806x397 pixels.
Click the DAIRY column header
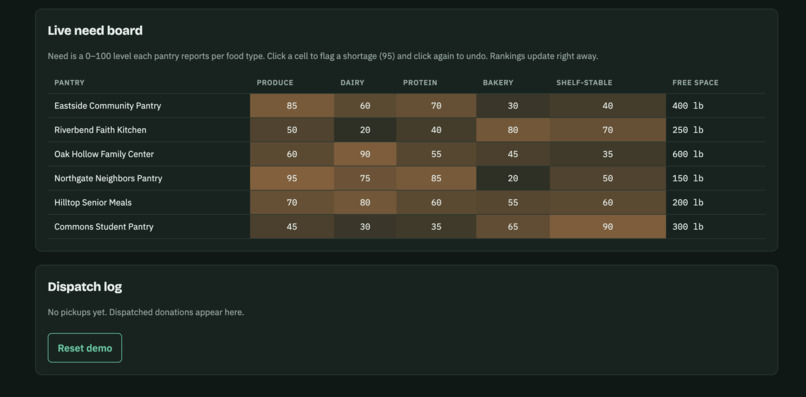click(x=352, y=83)
